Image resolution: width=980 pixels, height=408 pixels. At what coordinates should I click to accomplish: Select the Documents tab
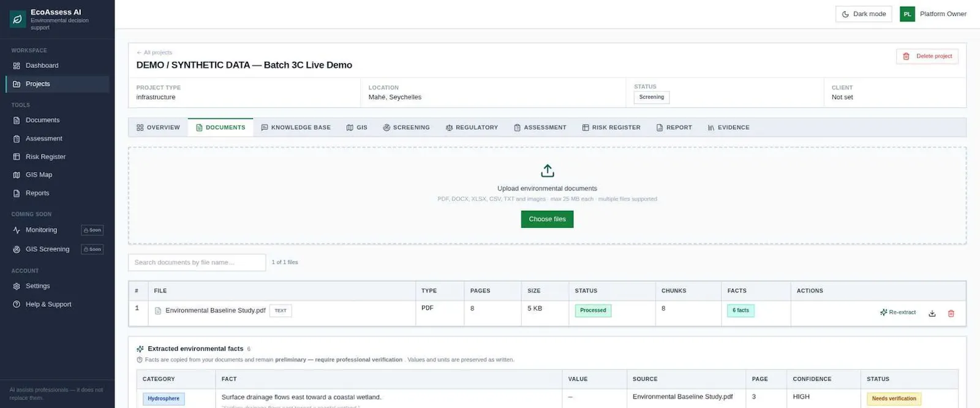[x=221, y=127]
